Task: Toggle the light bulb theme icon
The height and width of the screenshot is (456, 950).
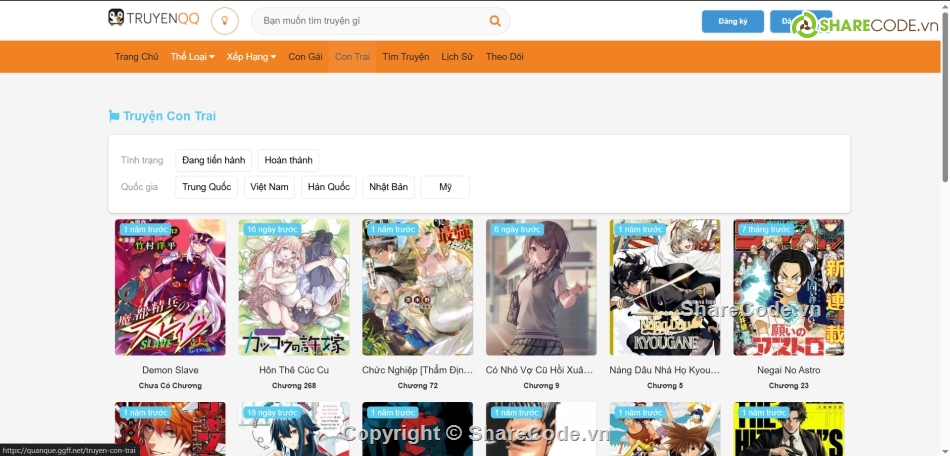Action: (225, 21)
